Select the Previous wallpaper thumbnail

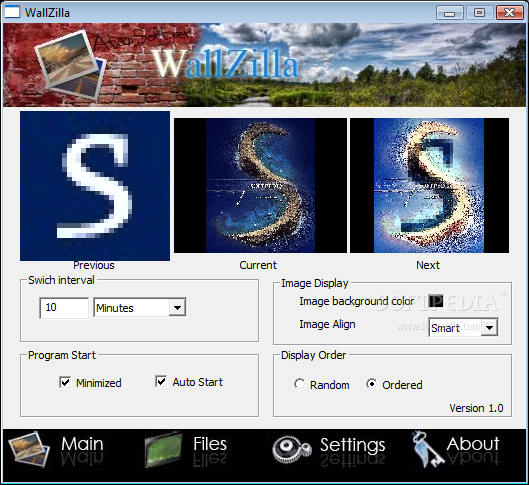[x=95, y=186]
